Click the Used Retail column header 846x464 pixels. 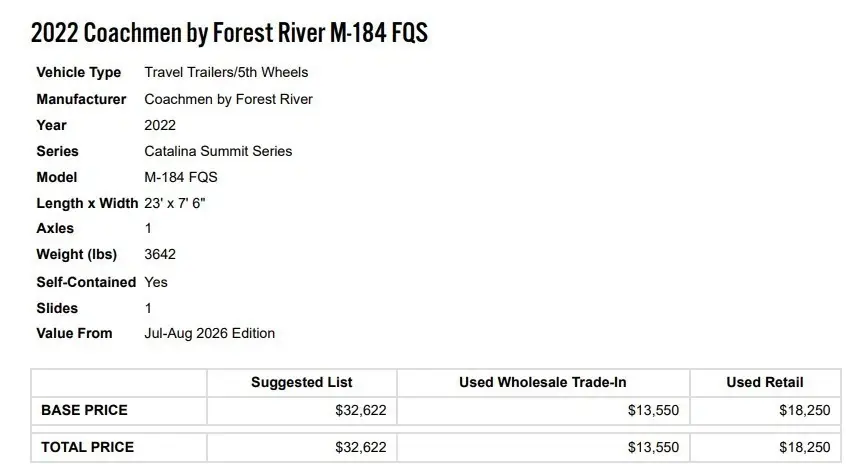click(x=765, y=383)
